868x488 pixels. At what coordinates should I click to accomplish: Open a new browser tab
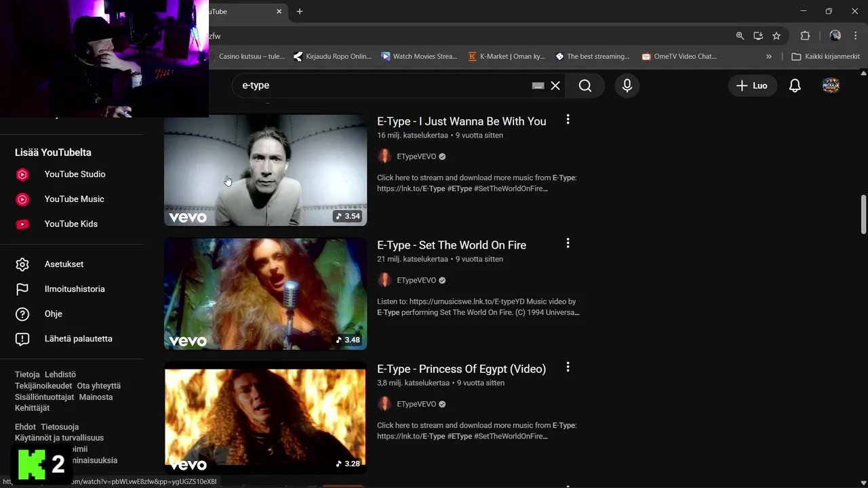point(300,12)
